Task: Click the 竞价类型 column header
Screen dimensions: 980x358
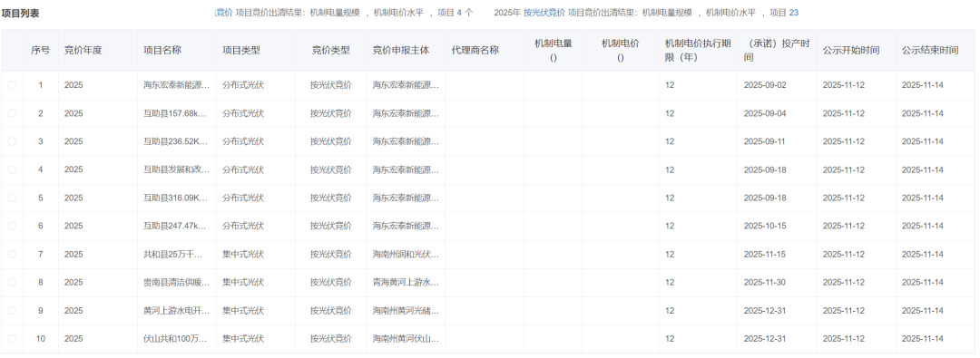Action: click(x=330, y=51)
